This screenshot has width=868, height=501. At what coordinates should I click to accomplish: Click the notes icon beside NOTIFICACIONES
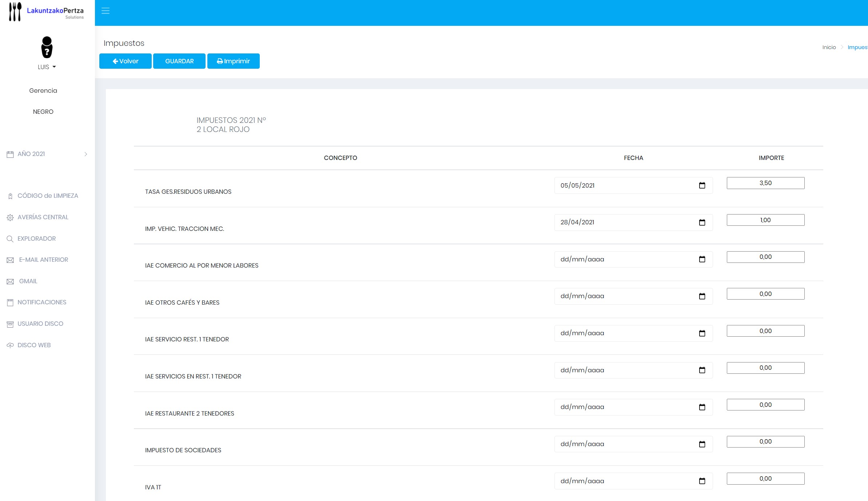click(10, 302)
